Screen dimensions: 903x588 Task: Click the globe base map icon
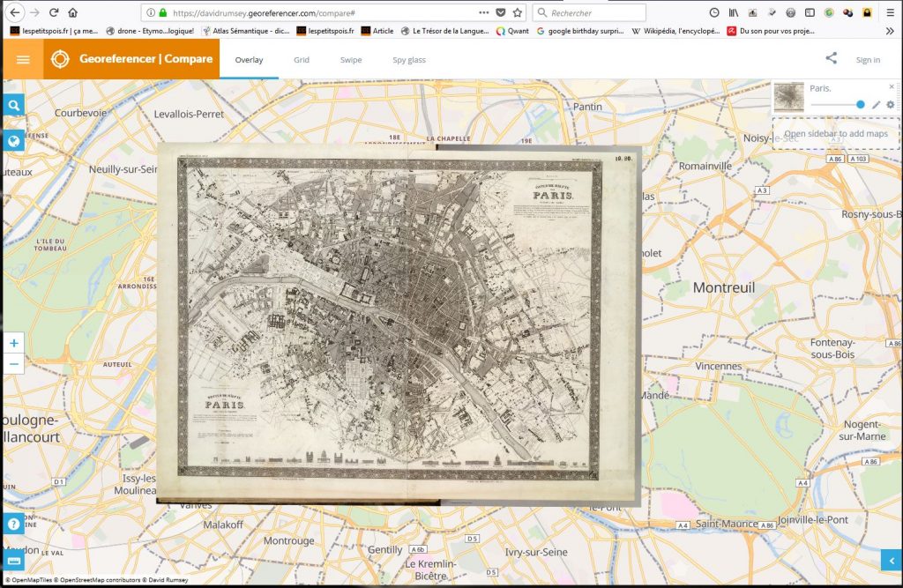[x=14, y=141]
